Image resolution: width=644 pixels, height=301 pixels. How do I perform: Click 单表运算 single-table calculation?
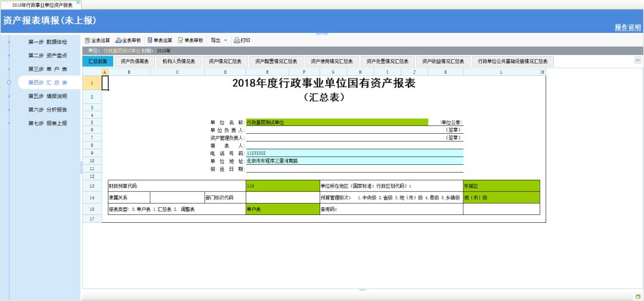click(160, 40)
